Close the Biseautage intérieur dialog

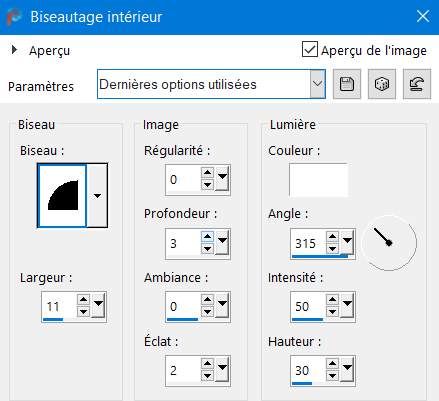click(423, 16)
